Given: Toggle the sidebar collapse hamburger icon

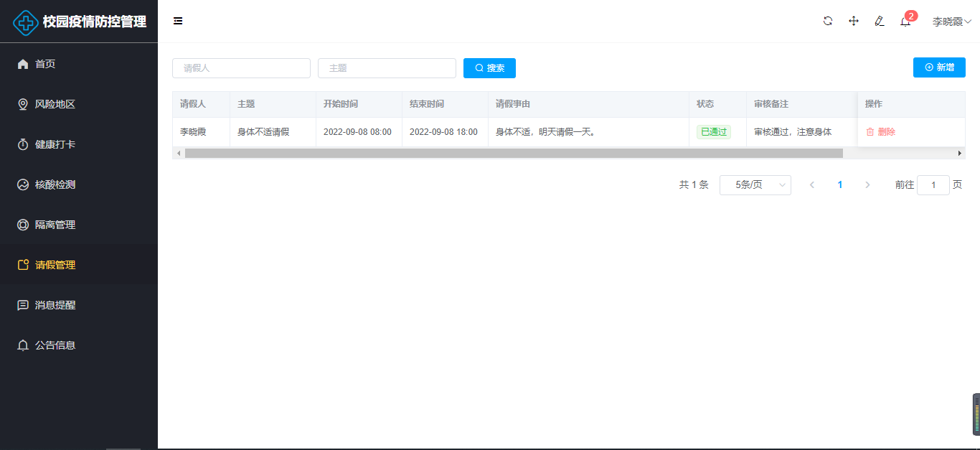Looking at the screenshot, I should point(178,21).
